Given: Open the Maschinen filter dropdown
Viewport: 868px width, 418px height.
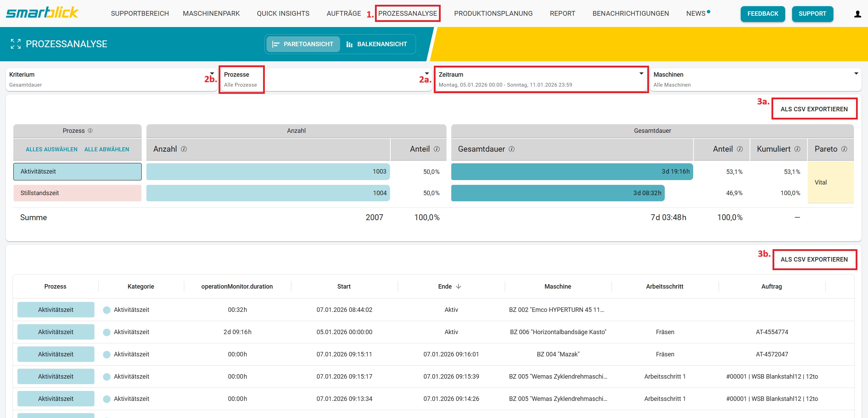Looking at the screenshot, I should [x=755, y=79].
